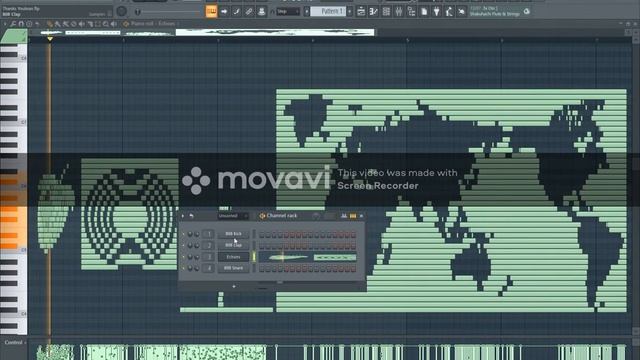Select the orange piano roll mode button in top toolbar
640x360 pixels.
(x=211, y=11)
